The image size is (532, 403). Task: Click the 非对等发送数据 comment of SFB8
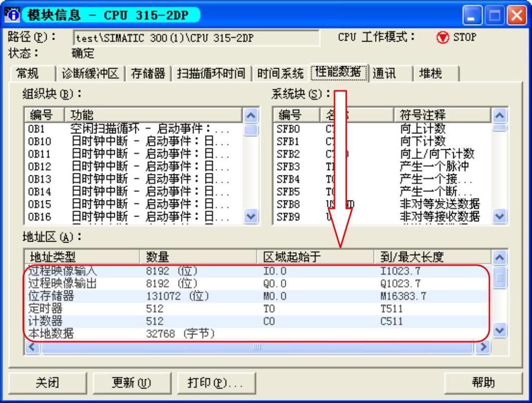pos(440,204)
